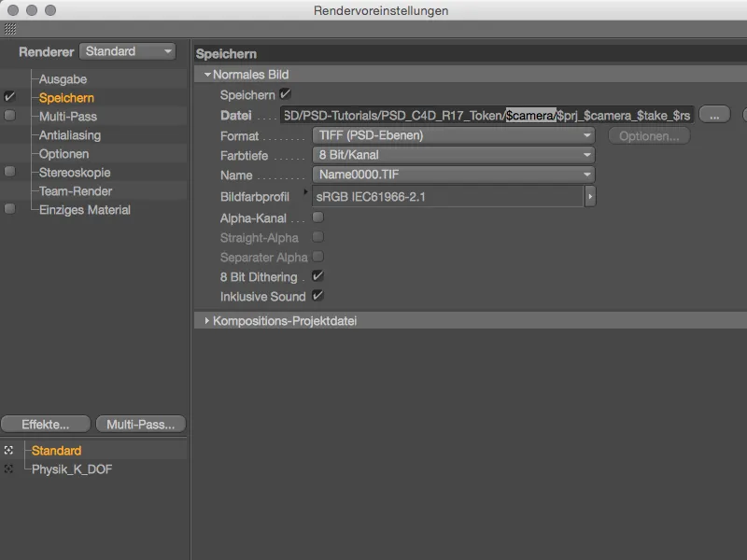Enable the Einziges Material checkbox

coord(9,209)
